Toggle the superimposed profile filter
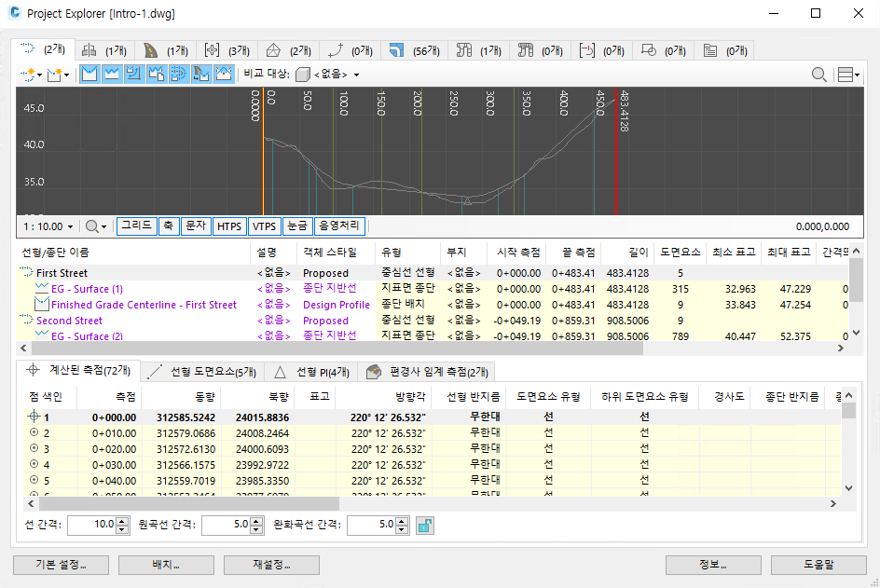Image resolution: width=880 pixels, height=588 pixels. coord(224,74)
